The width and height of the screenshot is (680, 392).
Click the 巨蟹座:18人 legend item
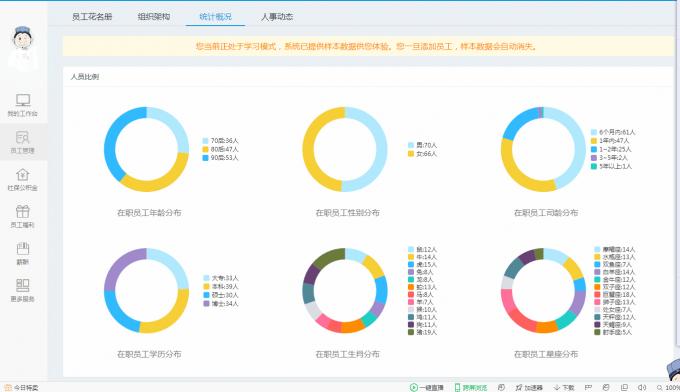coord(615,294)
